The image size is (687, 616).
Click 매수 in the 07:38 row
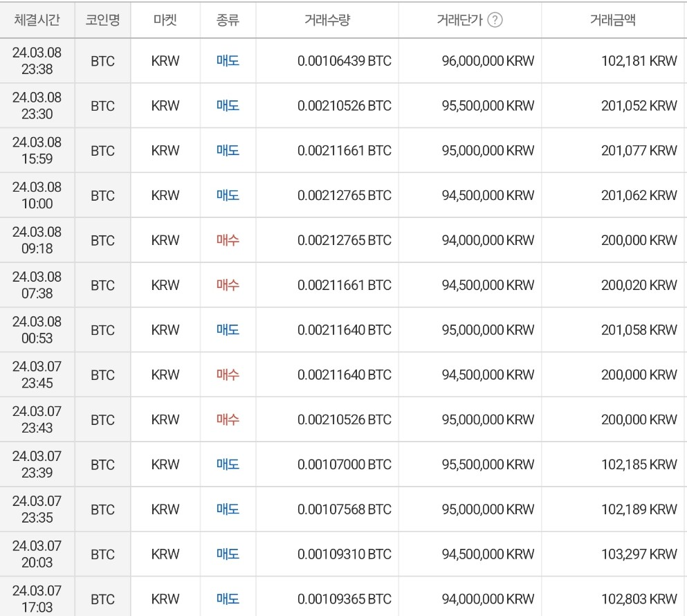[228, 285]
